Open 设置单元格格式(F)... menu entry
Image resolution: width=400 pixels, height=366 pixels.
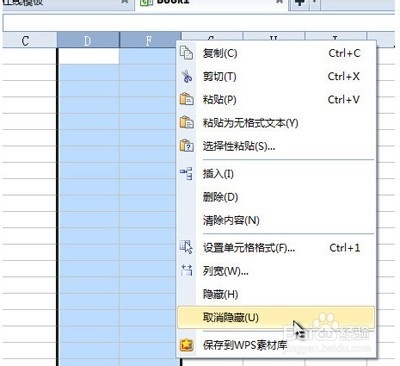tap(276, 248)
